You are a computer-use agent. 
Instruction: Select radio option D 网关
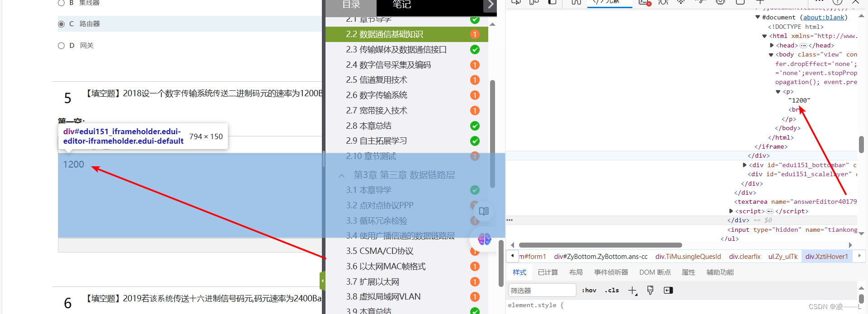click(x=61, y=46)
